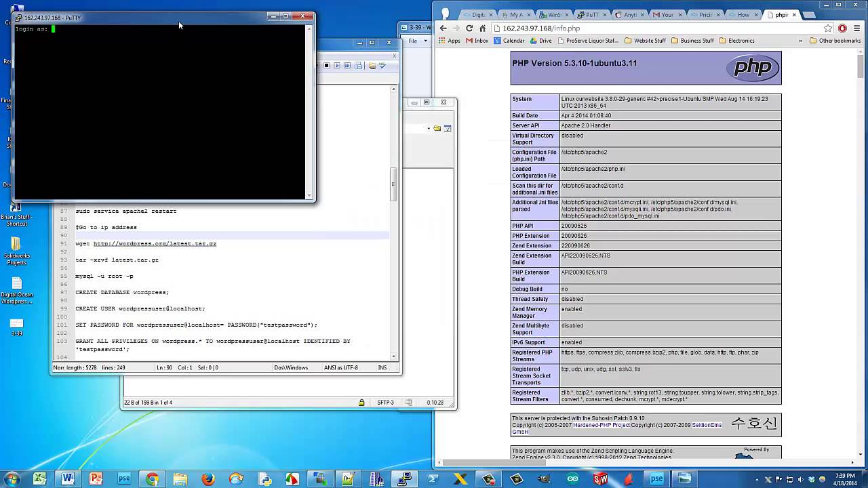Open the Calendar bookmark
The height and width of the screenshot is (488, 868).
pos(509,41)
